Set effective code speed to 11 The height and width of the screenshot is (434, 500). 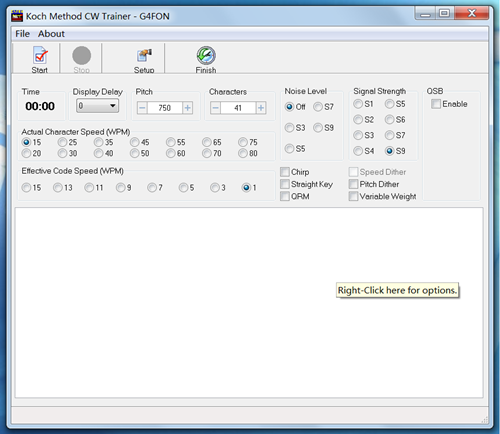(x=89, y=188)
